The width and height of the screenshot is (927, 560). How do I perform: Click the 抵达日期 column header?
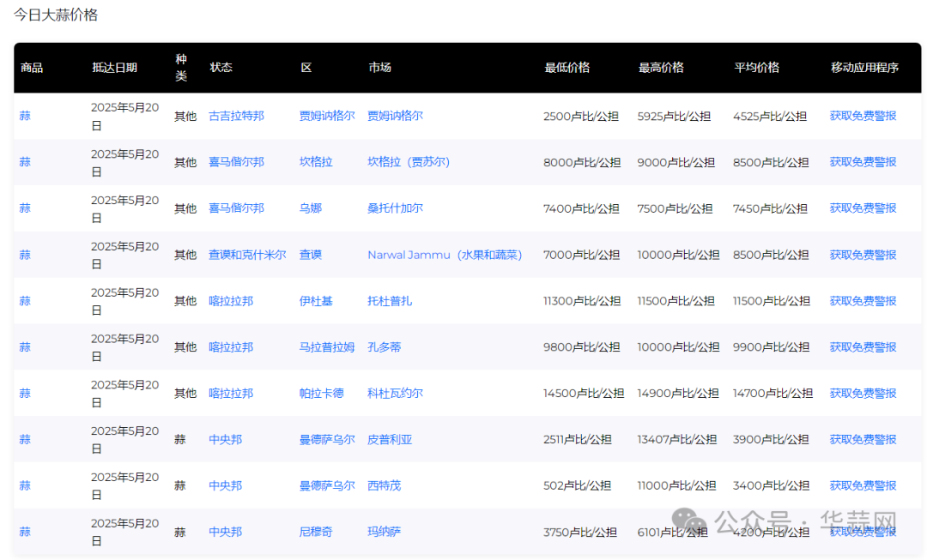click(x=115, y=68)
